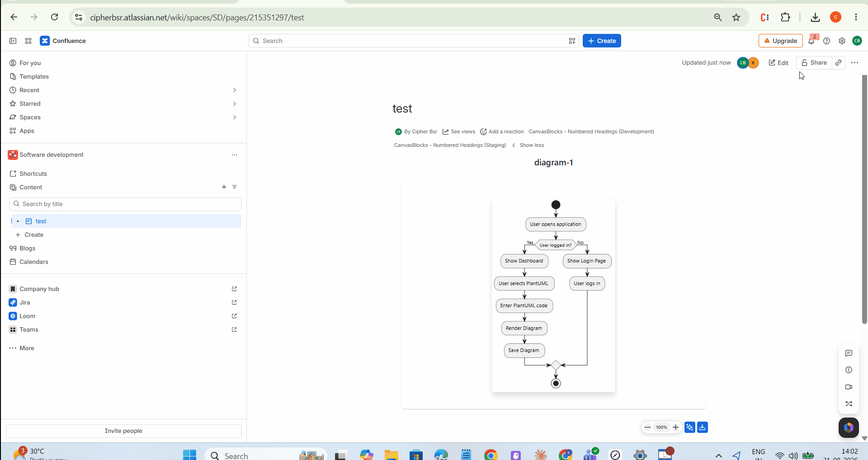Open the app switcher grid icon
Screen dimensions: 868x460
click(x=28, y=41)
